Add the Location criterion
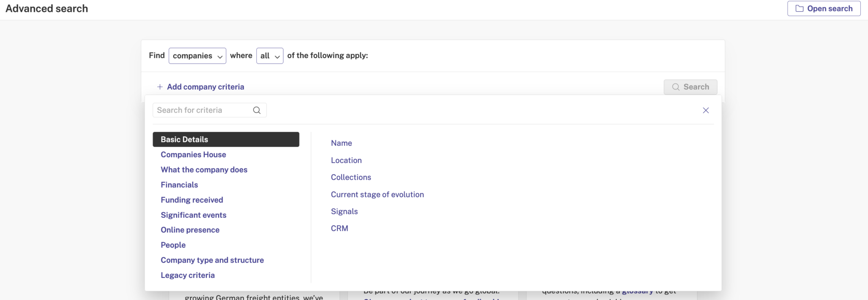This screenshot has width=868, height=300. [346, 160]
